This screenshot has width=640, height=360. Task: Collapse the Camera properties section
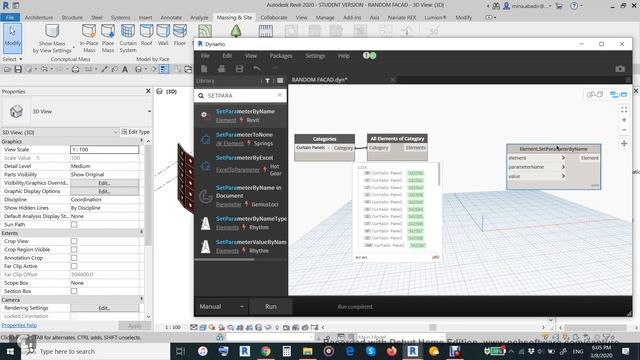click(x=142, y=299)
